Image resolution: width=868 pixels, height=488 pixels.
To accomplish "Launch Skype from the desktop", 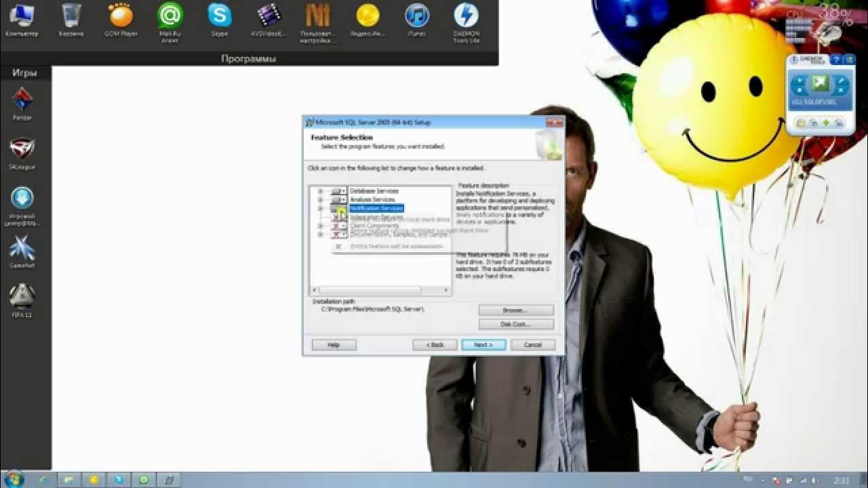I will click(219, 20).
